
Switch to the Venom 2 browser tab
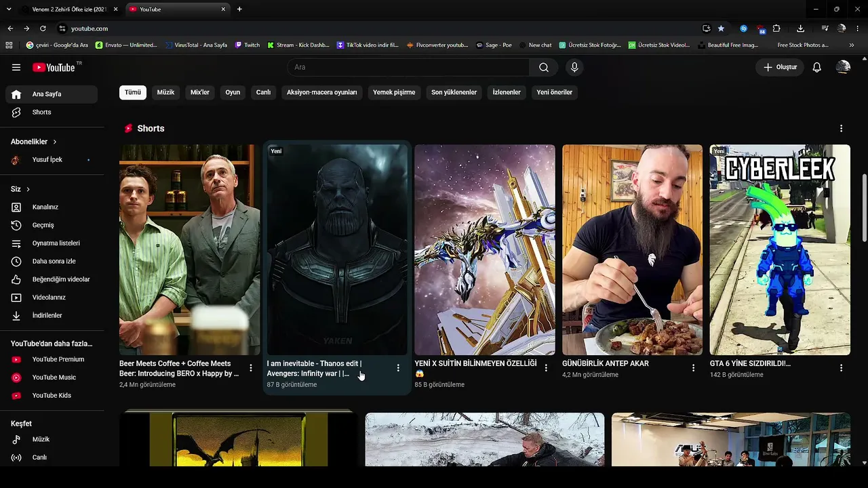coord(70,9)
